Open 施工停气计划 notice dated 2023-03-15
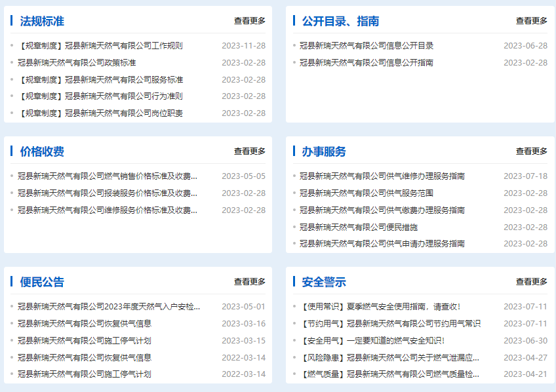 click(x=85, y=341)
